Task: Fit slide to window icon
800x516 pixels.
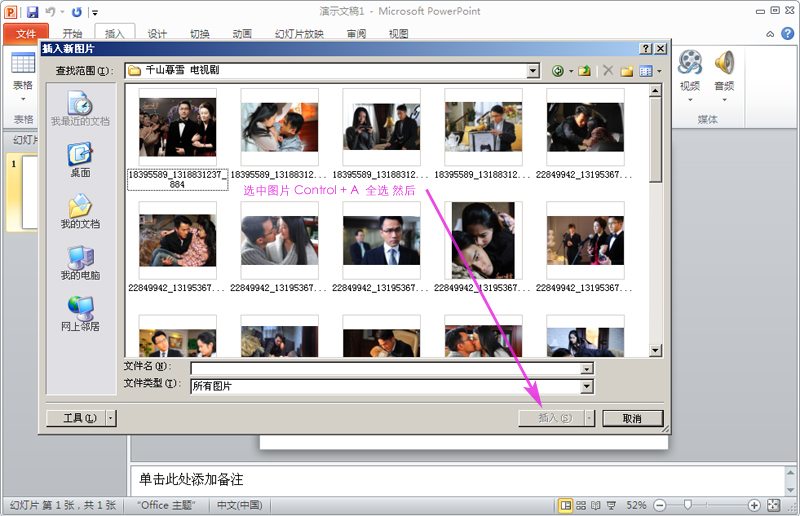Action: point(773,505)
